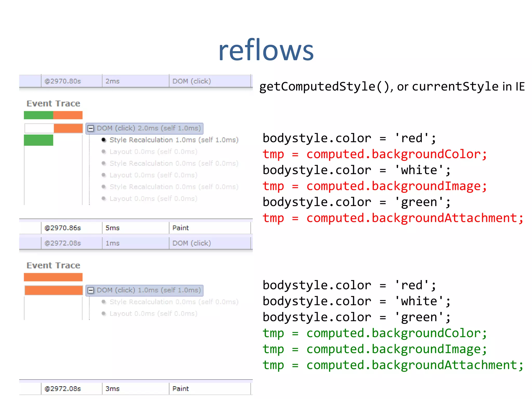The height and width of the screenshot is (399, 532).
Task: Select the black Style Recalculation 1.0ms bullet
Action: point(104,140)
